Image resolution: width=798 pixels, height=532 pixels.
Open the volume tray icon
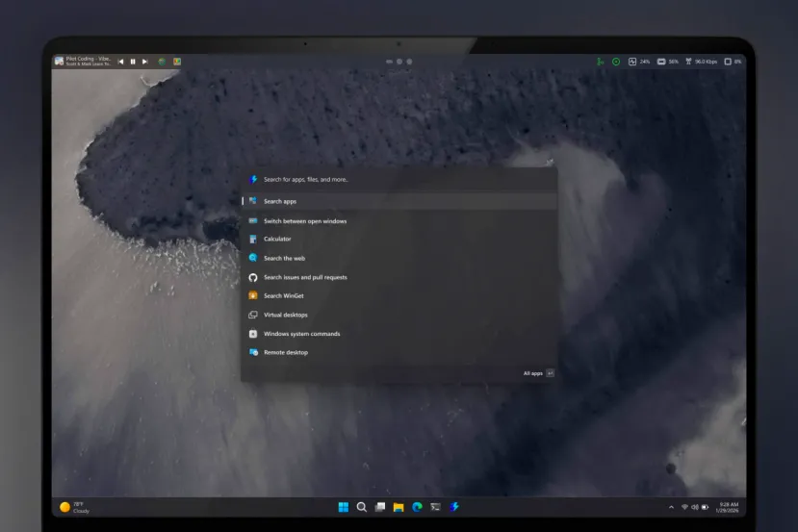[x=695, y=507]
